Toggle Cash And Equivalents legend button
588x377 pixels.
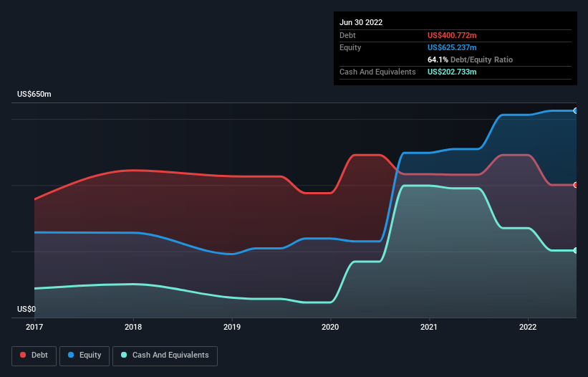(165, 355)
